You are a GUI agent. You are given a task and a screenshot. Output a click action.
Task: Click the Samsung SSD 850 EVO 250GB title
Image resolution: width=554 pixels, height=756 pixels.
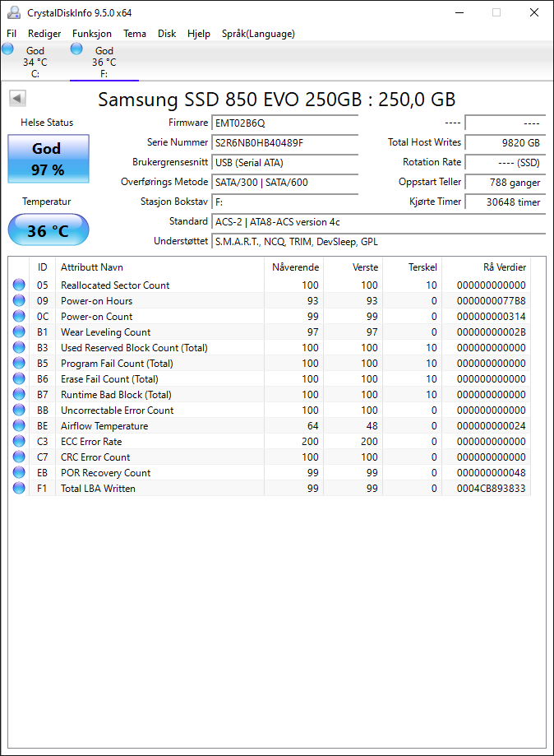point(276,100)
